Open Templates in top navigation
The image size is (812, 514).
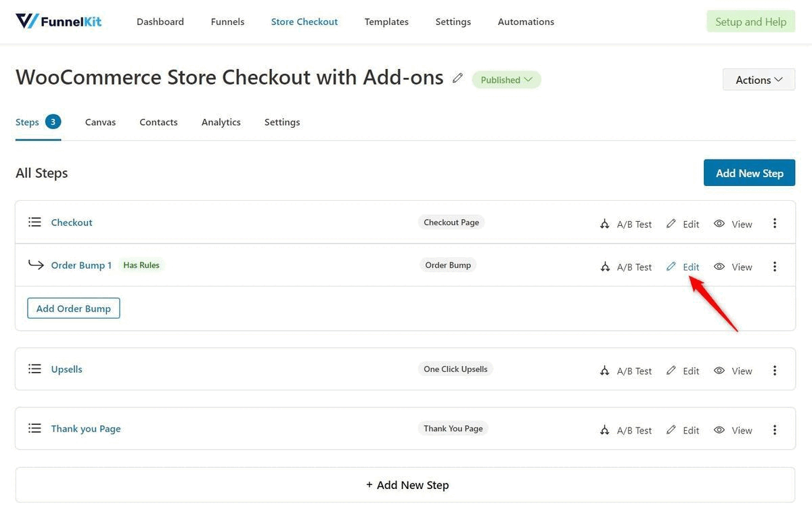[x=386, y=22]
